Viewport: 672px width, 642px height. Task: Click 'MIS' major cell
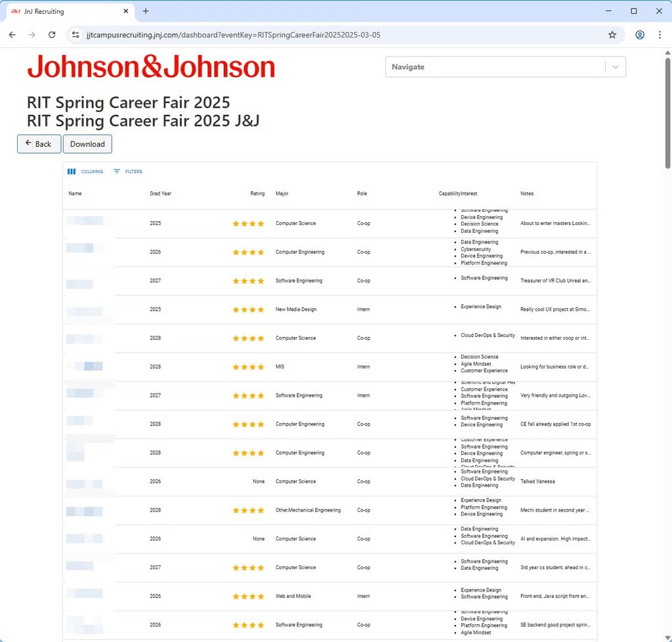(x=280, y=367)
